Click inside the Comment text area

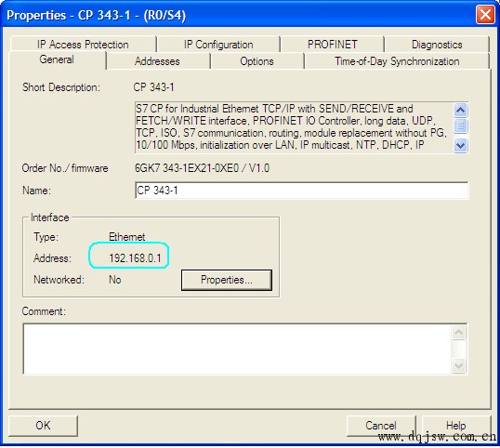[x=237, y=349]
